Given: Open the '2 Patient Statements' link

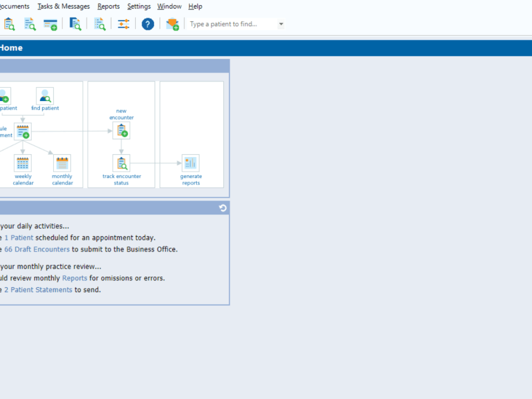Looking at the screenshot, I should pyautogui.click(x=38, y=290).
